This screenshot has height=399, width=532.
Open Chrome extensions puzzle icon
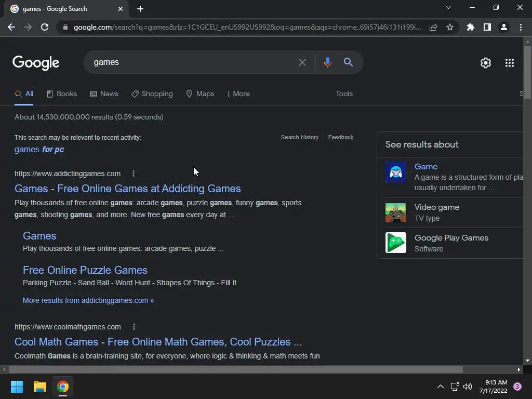click(x=471, y=27)
